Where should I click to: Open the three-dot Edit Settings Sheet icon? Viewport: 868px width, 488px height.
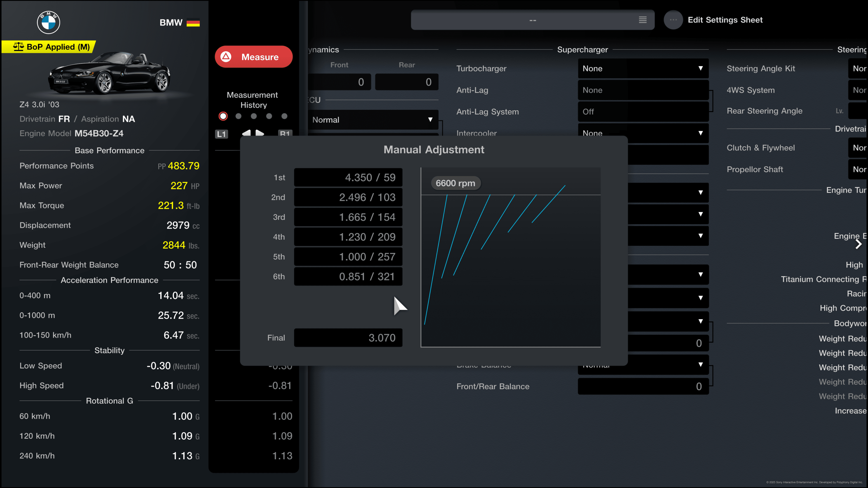tap(673, 20)
